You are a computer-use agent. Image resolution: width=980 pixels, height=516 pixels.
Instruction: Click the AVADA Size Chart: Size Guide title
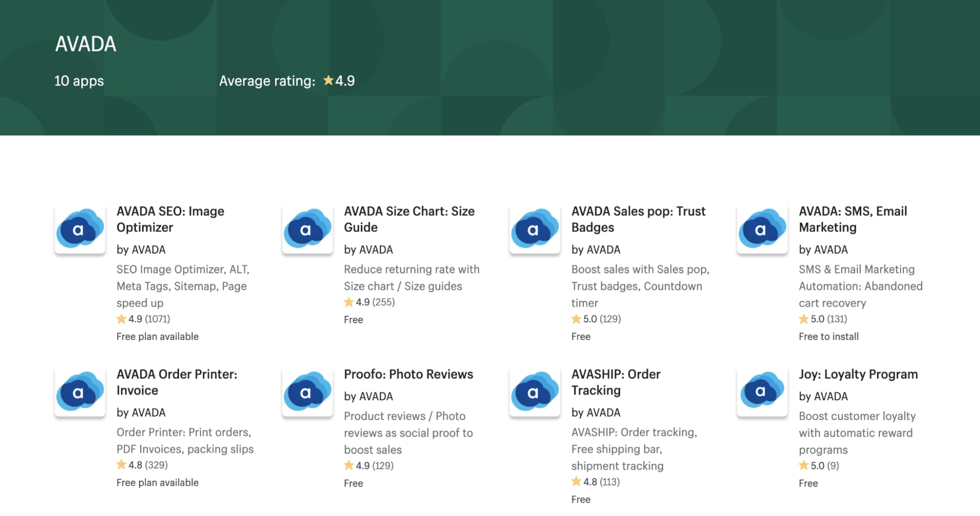[x=409, y=219]
